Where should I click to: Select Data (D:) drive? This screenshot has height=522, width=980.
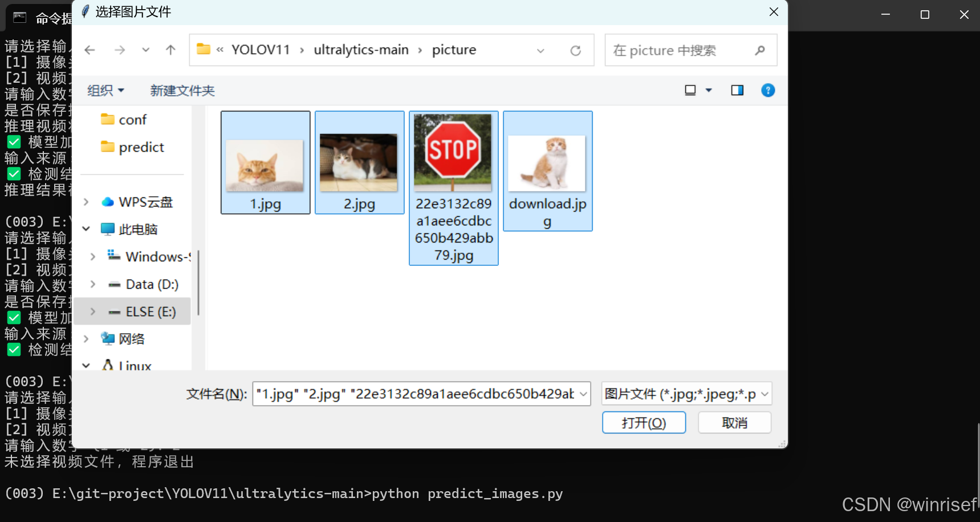(144, 284)
